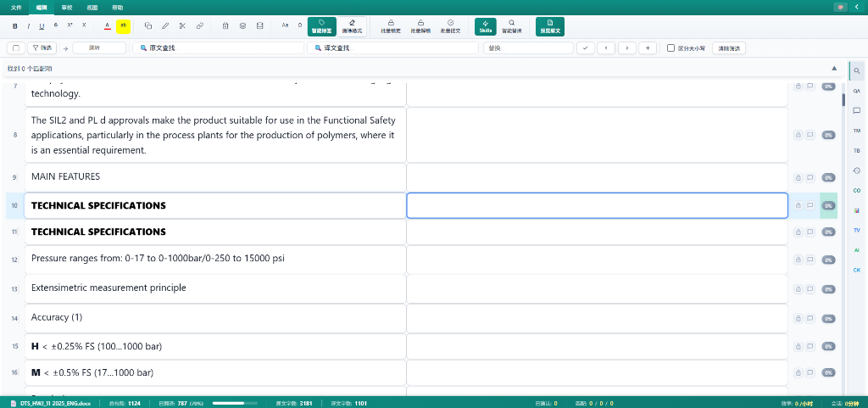Open the TB panel in right sidebar
Screen dimensions: 868x408
(856, 151)
